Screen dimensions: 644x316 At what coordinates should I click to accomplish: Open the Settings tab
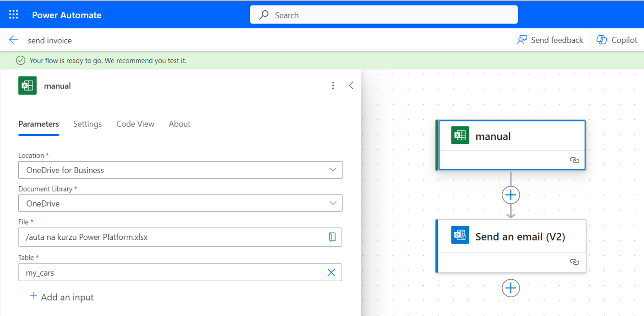(87, 124)
